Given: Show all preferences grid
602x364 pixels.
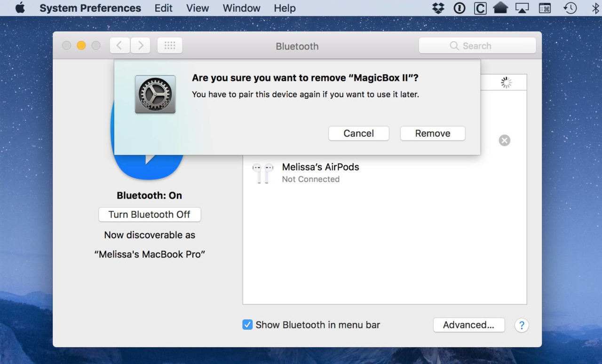Looking at the screenshot, I should point(170,46).
